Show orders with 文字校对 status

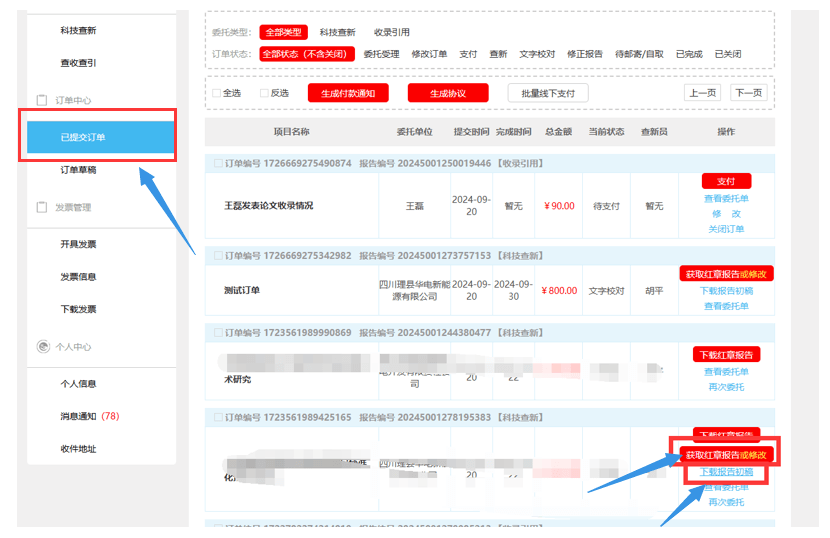537,54
